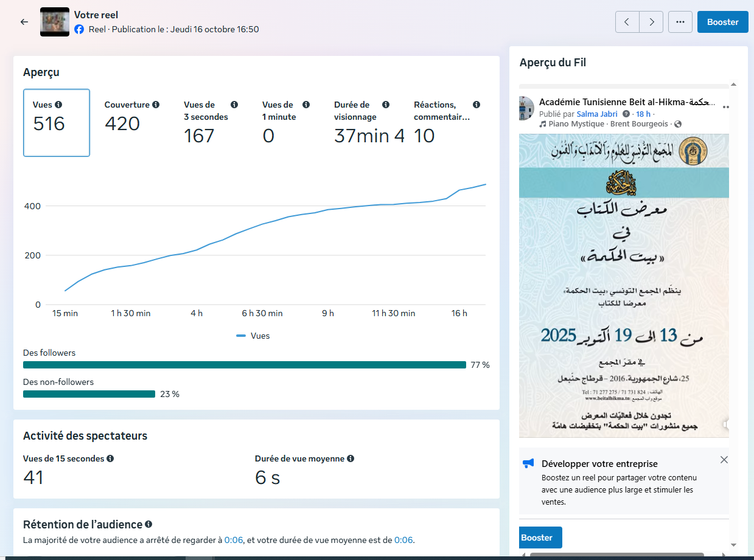
Task: Click the back arrow icon
Action: click(24, 22)
